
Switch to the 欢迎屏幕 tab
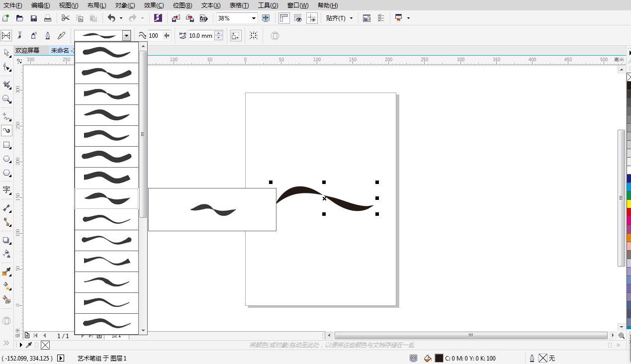27,50
